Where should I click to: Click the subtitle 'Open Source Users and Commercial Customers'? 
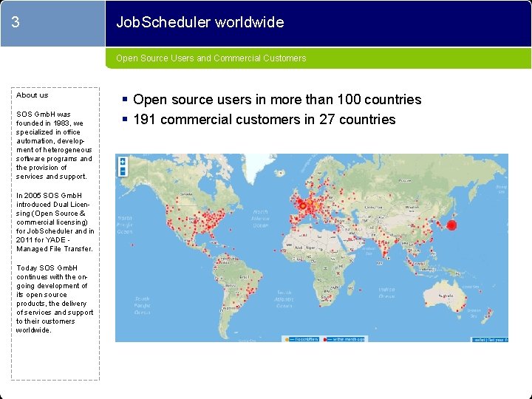(x=211, y=58)
